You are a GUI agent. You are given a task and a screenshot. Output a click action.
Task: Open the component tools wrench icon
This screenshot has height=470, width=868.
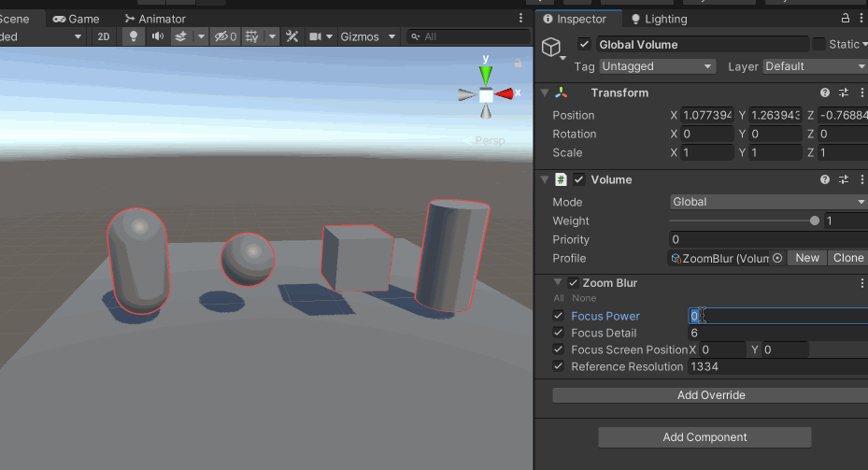pos(292,36)
